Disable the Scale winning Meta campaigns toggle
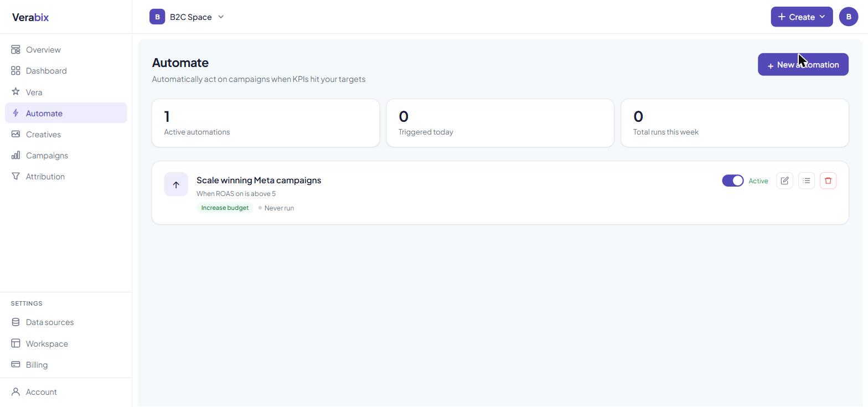Screen dimensions: 868x407 (x=733, y=181)
